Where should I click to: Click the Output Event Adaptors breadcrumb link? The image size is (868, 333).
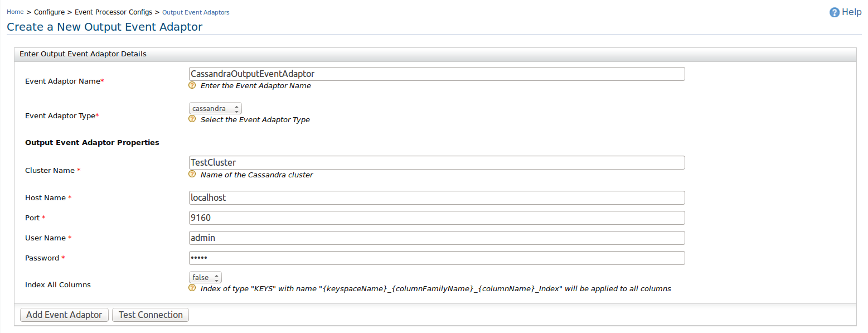195,12
